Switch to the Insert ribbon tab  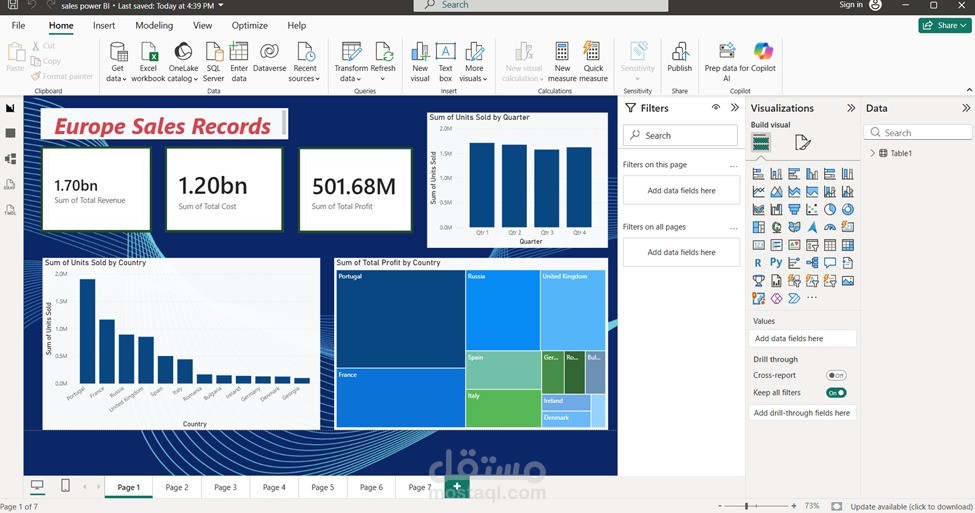click(104, 25)
